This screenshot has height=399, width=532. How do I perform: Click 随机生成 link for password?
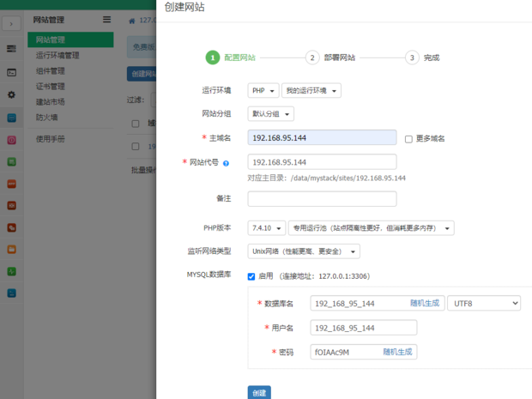click(397, 352)
